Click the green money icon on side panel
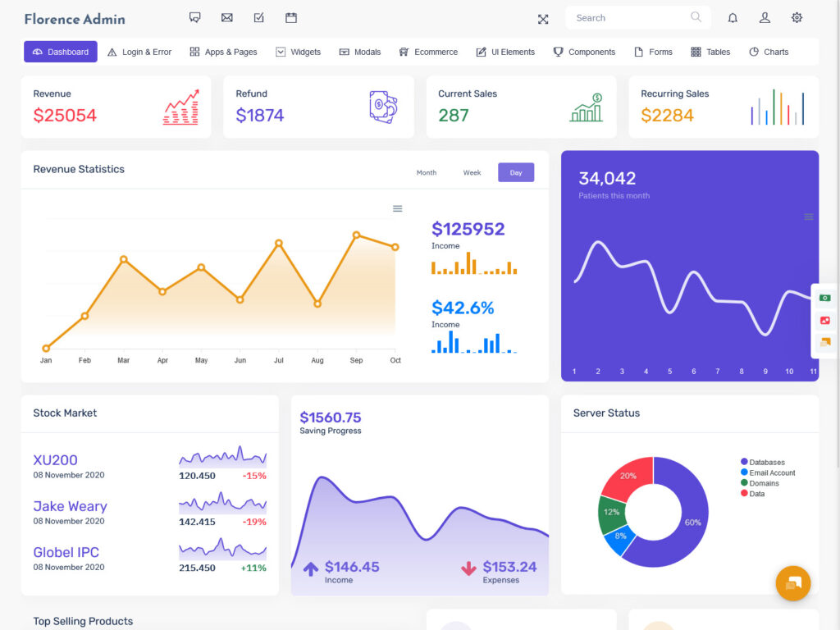Viewport: 840px width, 630px height. [825, 298]
